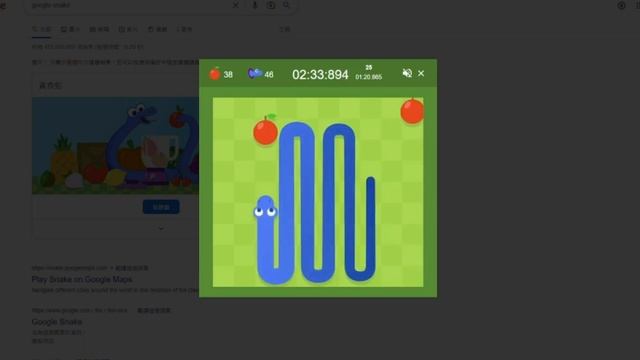The image size is (640, 360).
Task: Open the settings gear at the page's top right
Action: (x=621, y=5)
